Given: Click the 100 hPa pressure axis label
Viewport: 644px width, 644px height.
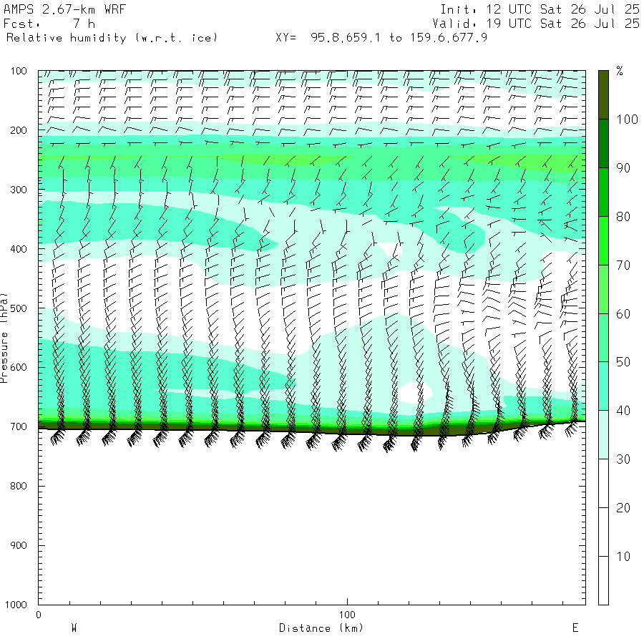Looking at the screenshot, I should 19,71.
